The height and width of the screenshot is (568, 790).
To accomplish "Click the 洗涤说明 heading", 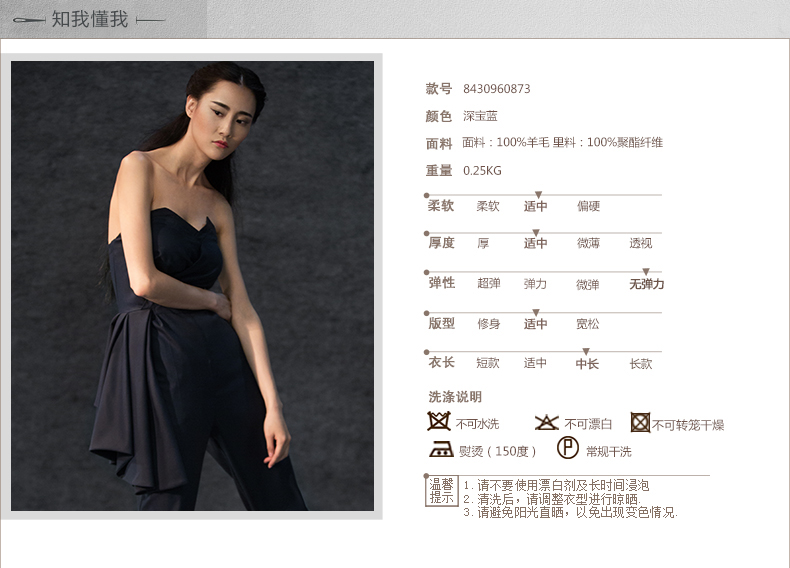I will 455,397.
